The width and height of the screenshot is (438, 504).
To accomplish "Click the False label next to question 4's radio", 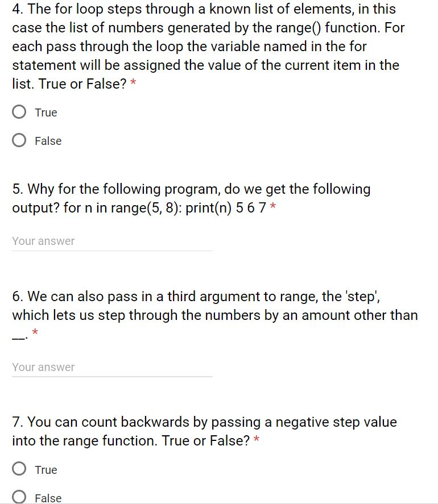I will click(x=49, y=140).
